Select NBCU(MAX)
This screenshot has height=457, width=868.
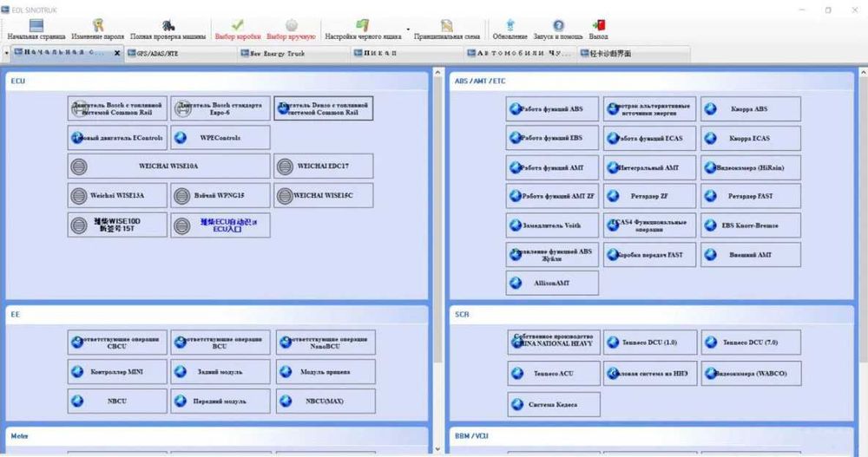click(325, 402)
